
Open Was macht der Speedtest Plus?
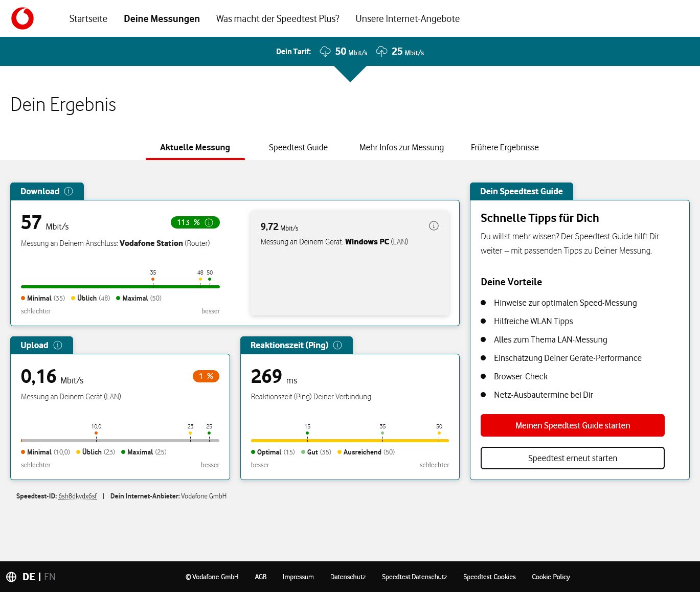pos(278,19)
